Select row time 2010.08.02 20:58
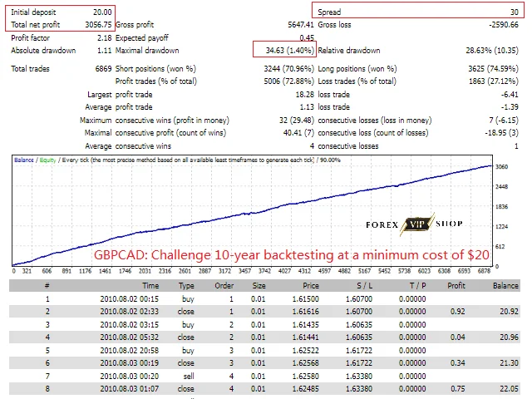The image size is (532, 399). (130, 351)
